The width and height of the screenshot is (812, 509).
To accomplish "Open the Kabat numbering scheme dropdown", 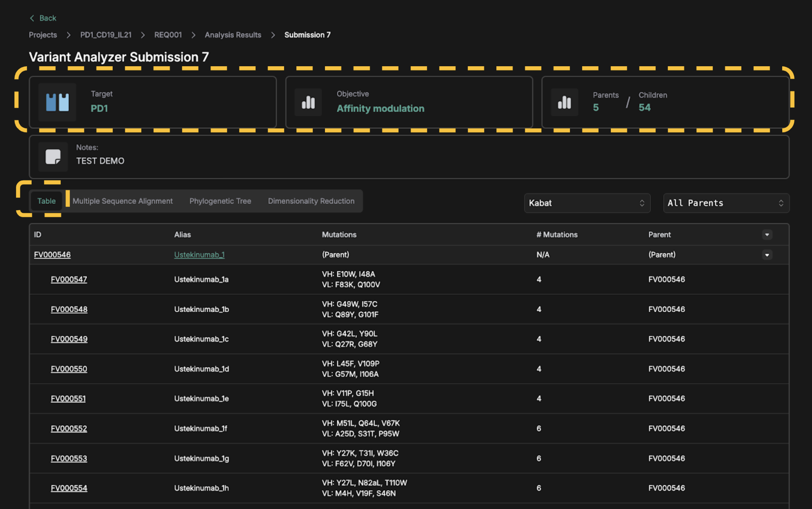I will [x=587, y=203].
